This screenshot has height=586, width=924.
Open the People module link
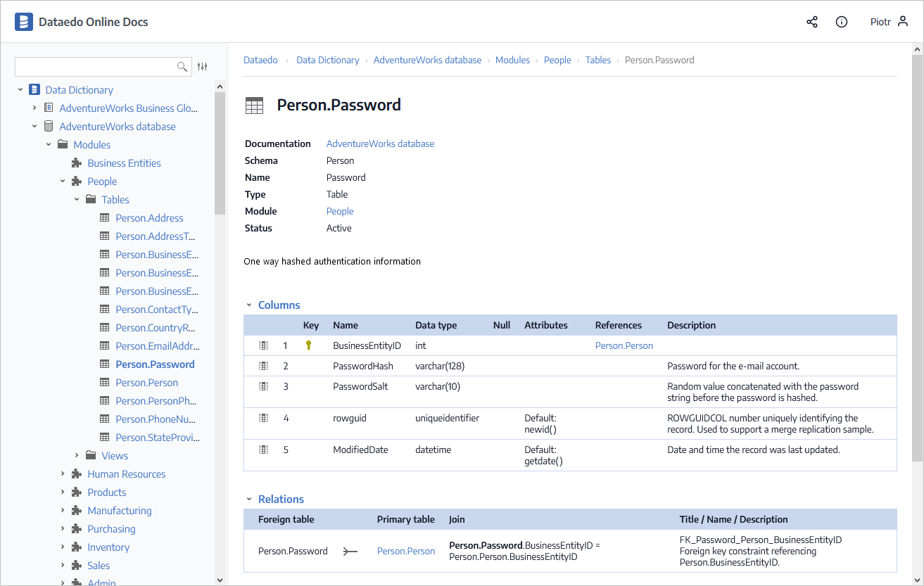[340, 211]
